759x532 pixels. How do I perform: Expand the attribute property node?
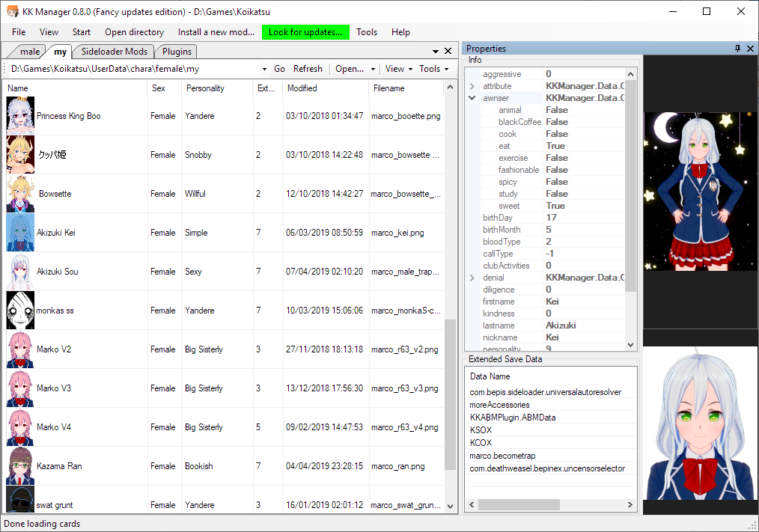tap(472, 86)
